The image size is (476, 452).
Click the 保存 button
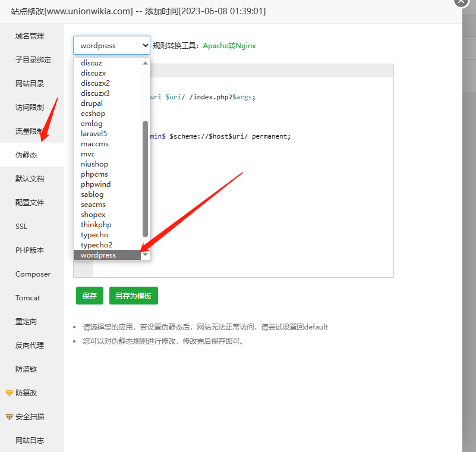pyautogui.click(x=90, y=296)
